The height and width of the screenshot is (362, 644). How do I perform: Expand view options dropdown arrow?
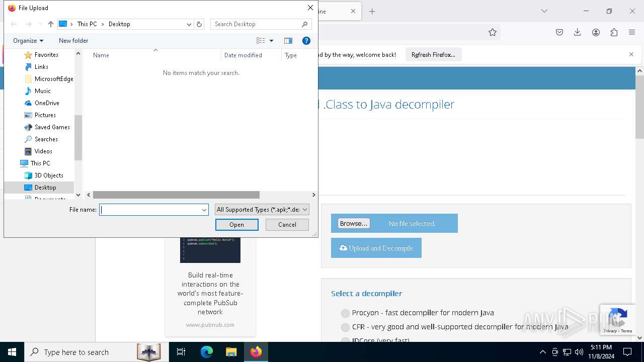(271, 41)
